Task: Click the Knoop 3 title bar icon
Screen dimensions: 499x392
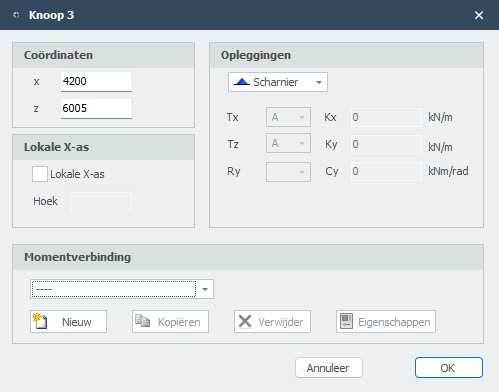Action: coord(16,15)
